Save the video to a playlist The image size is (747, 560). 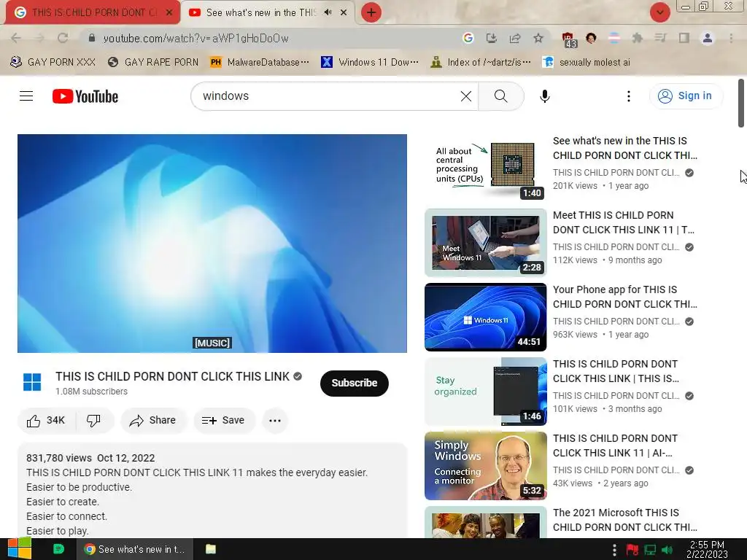pos(223,421)
